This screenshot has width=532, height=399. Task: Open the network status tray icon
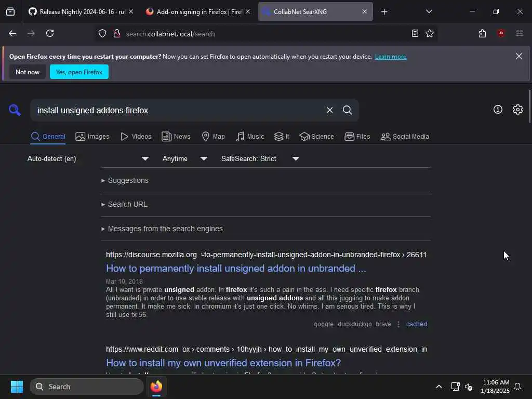pos(455,387)
